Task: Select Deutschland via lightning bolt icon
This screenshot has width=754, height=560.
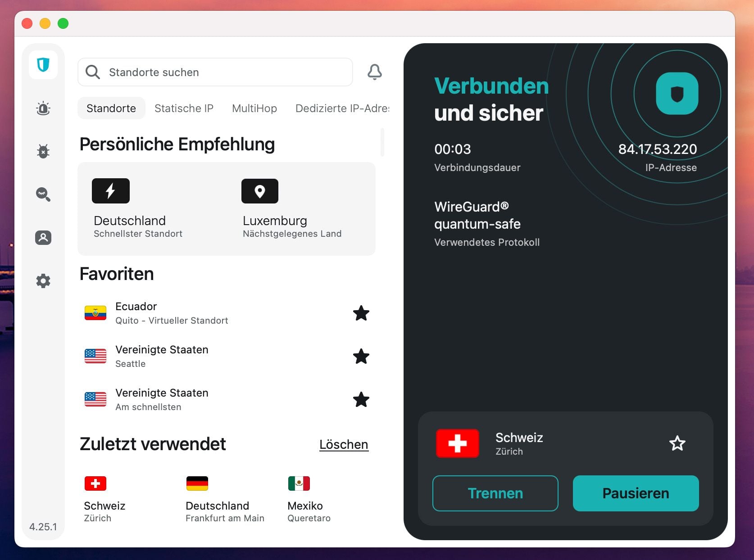Action: [x=111, y=191]
